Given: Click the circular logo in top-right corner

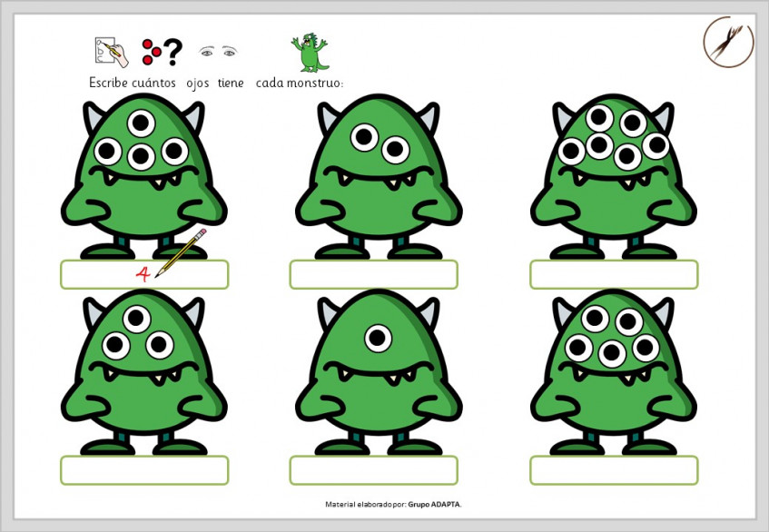Looking at the screenshot, I should (728, 41).
